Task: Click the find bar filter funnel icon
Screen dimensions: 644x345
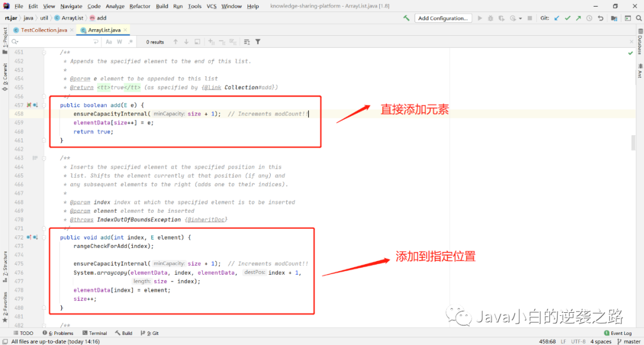Action: [258, 42]
